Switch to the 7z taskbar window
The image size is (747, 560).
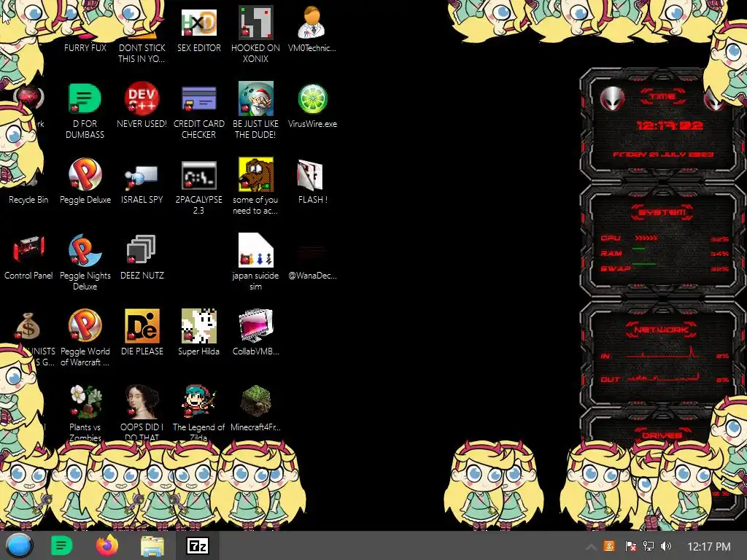point(198,545)
